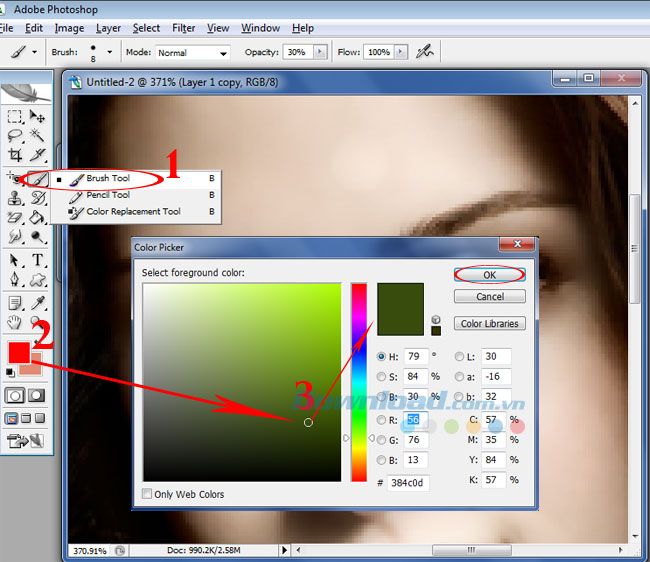The height and width of the screenshot is (562, 650).
Task: Select the Eraser tool
Action: [15, 217]
